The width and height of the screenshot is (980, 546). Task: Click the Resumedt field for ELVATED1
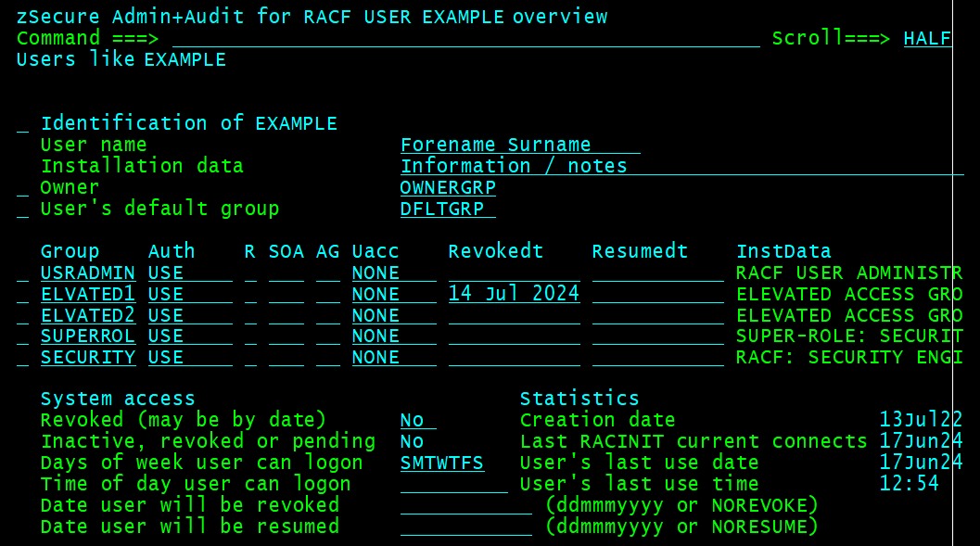click(658, 294)
